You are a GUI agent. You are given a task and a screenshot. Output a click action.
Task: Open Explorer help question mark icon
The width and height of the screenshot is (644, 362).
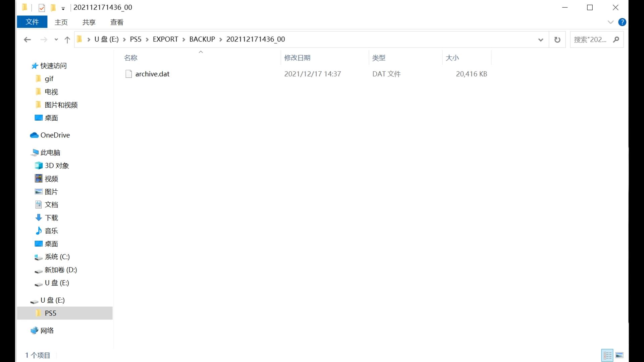(622, 22)
